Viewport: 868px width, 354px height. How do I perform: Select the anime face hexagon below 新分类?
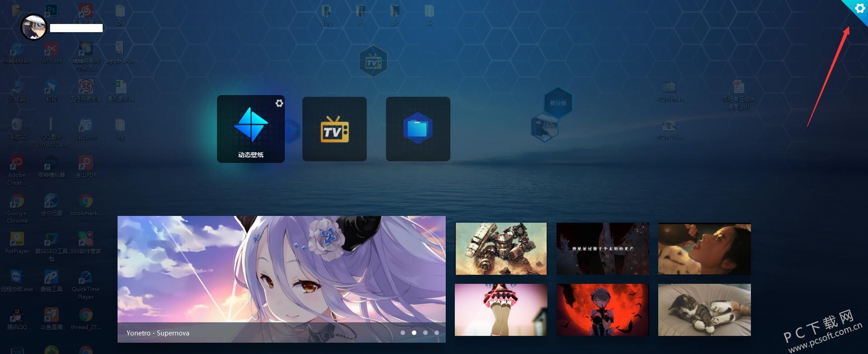(544, 128)
